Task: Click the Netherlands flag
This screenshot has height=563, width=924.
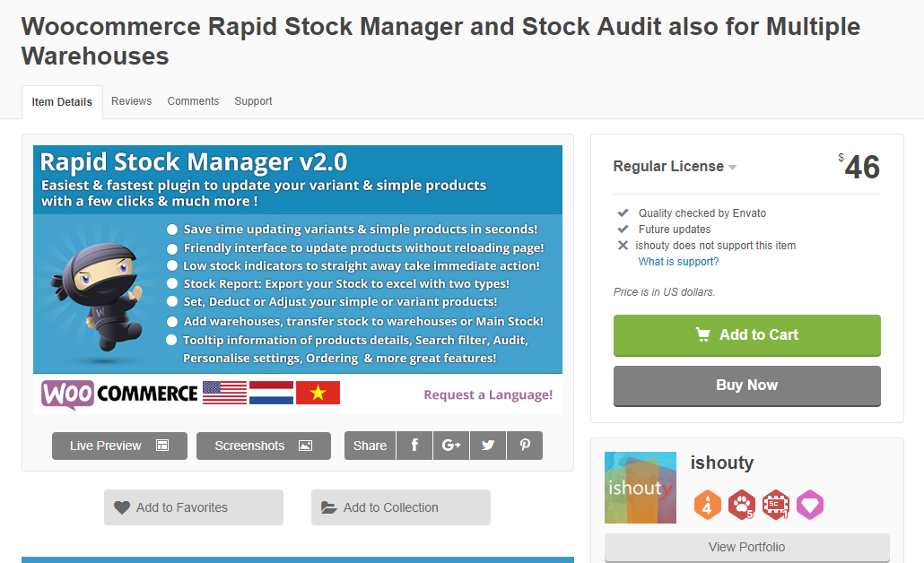Action: tap(271, 393)
